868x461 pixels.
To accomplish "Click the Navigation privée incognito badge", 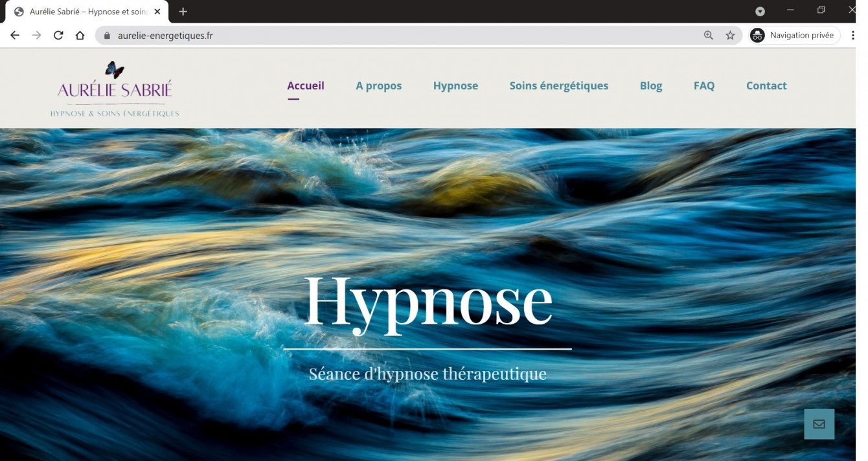I will 794,35.
